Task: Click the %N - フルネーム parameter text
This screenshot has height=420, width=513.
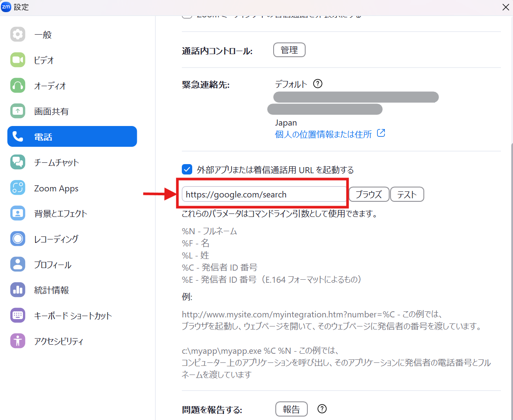Action: (x=209, y=231)
